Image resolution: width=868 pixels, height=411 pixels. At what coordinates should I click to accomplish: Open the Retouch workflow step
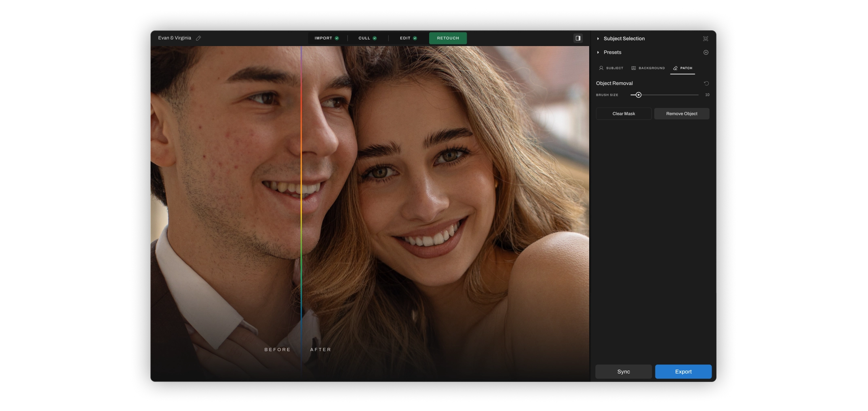pos(448,38)
